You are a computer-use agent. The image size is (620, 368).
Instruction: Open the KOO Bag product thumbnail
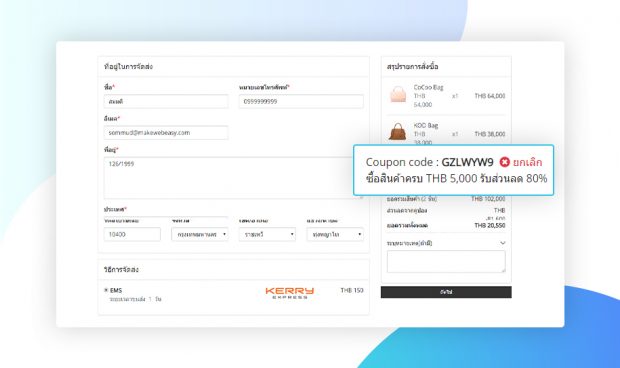point(397,132)
